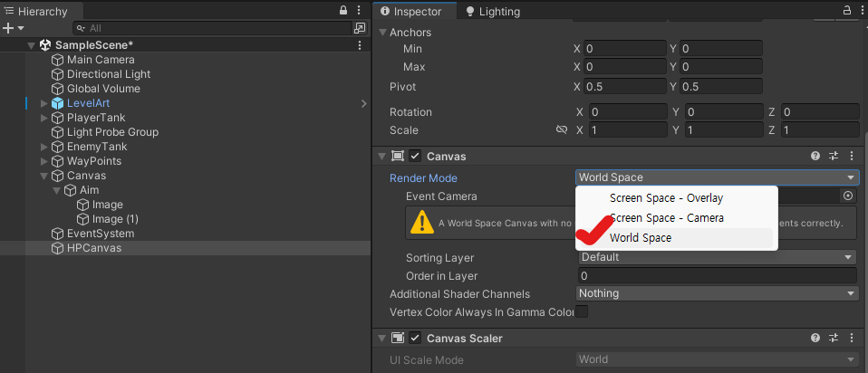Image resolution: width=868 pixels, height=373 pixels.
Task: Toggle constrained proportions scale link
Action: click(x=562, y=129)
